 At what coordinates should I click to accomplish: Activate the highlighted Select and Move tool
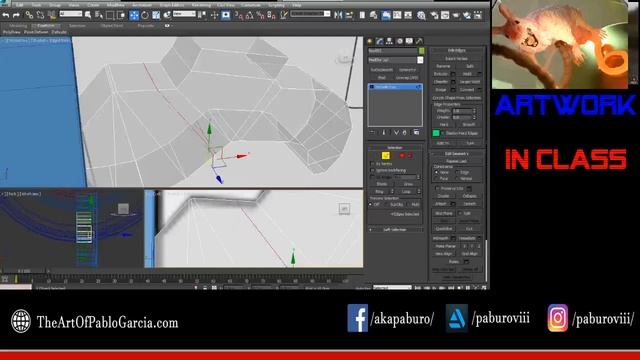pyautogui.click(x=134, y=16)
